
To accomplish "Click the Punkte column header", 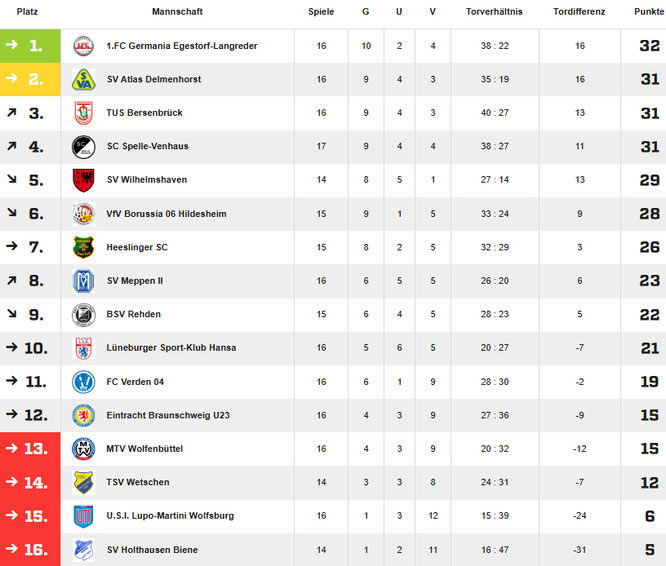I will tap(647, 12).
